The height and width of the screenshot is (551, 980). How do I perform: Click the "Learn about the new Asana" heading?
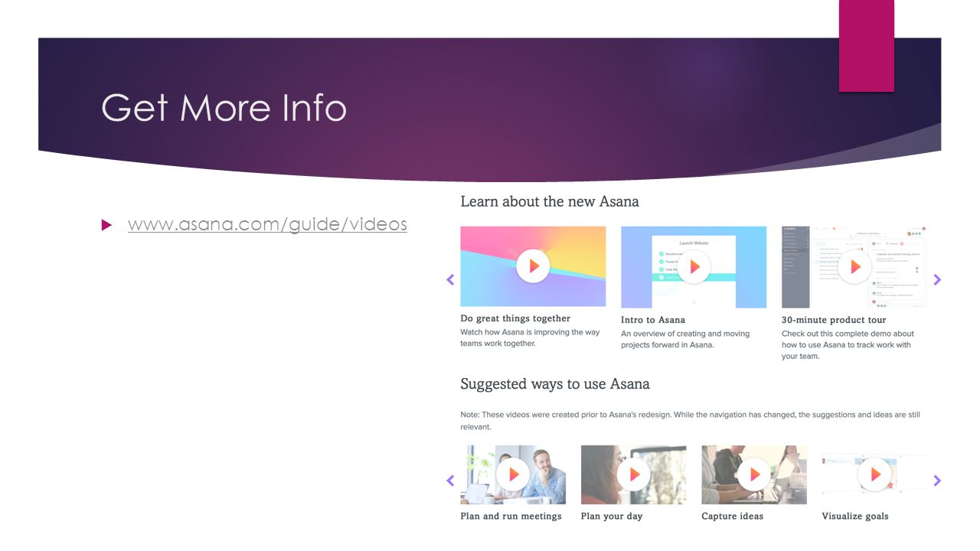click(550, 201)
